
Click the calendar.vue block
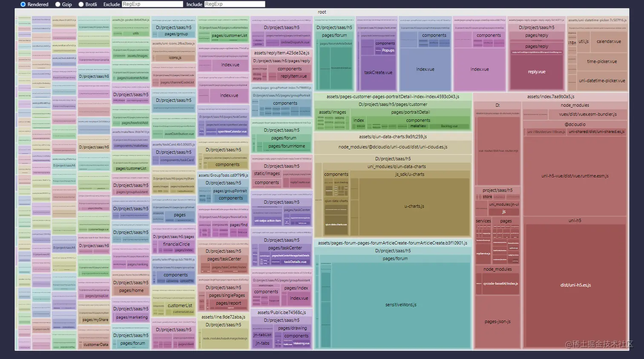coord(608,41)
